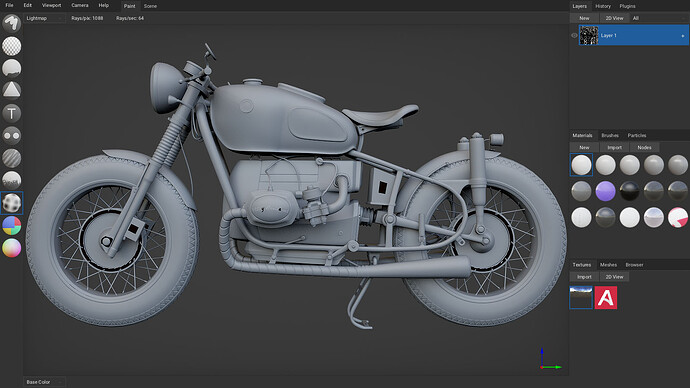Open the Help menu
Screen dimensions: 690x388
pyautogui.click(x=103, y=5)
